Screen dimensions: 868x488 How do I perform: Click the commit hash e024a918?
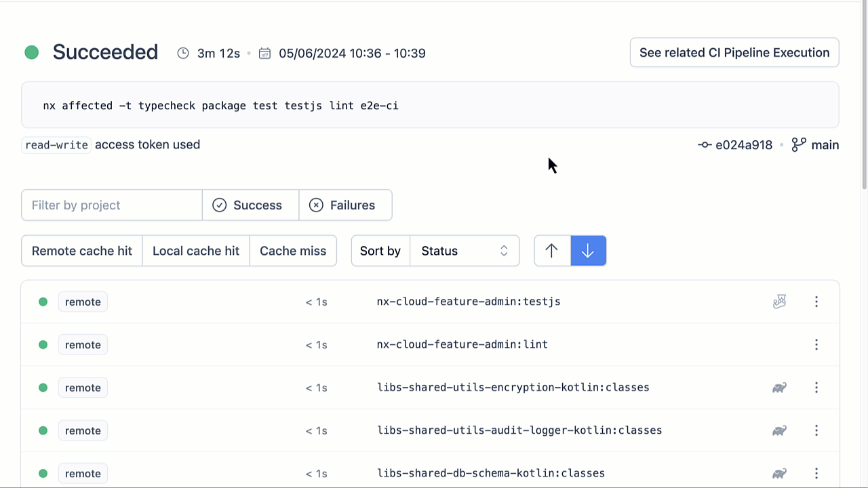[x=743, y=145]
